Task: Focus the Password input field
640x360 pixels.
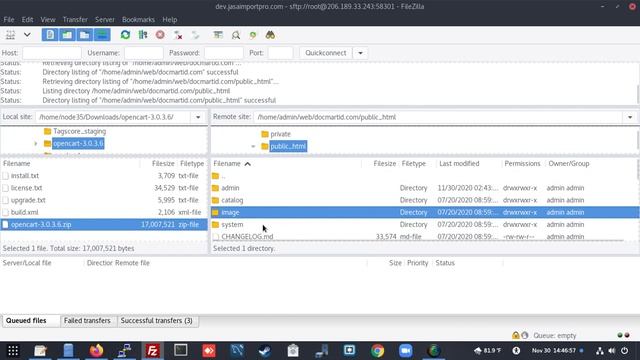Action: [x=224, y=53]
